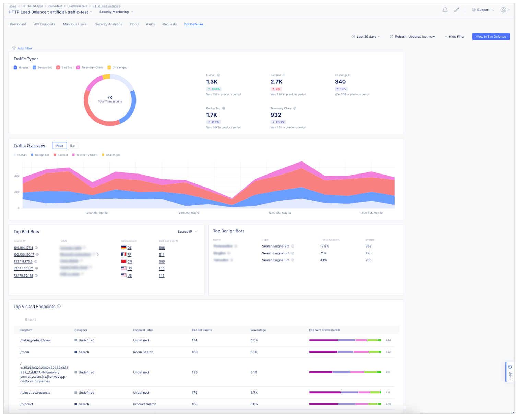The width and height of the screenshot is (520, 420).
Task: Click the donut chart showing 7K Total Transactions
Action: pyautogui.click(x=110, y=100)
